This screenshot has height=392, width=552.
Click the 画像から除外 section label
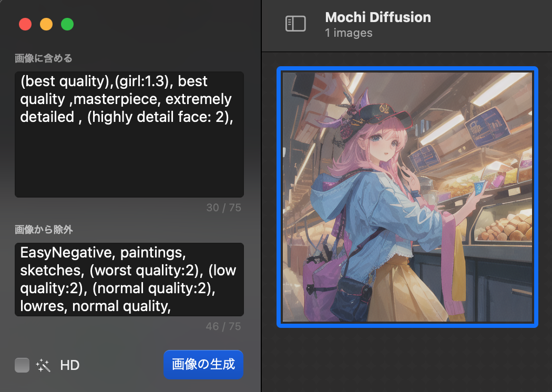tap(44, 230)
